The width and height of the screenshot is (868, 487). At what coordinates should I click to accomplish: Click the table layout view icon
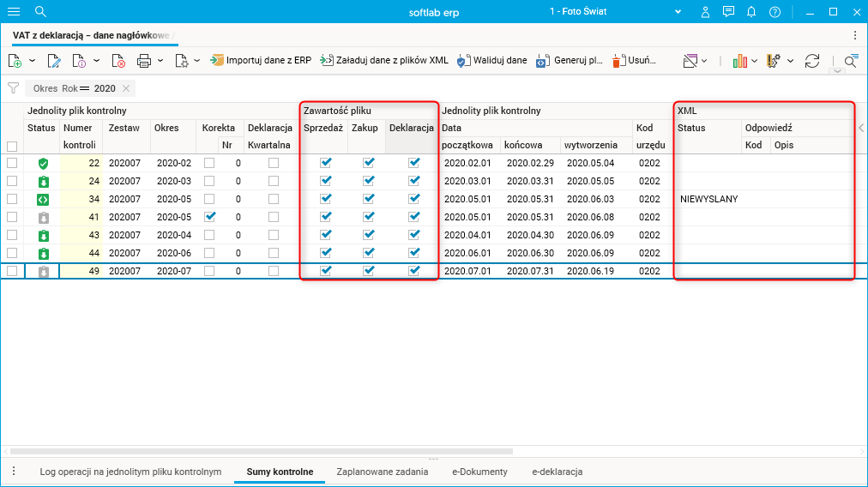pyautogui.click(x=690, y=60)
